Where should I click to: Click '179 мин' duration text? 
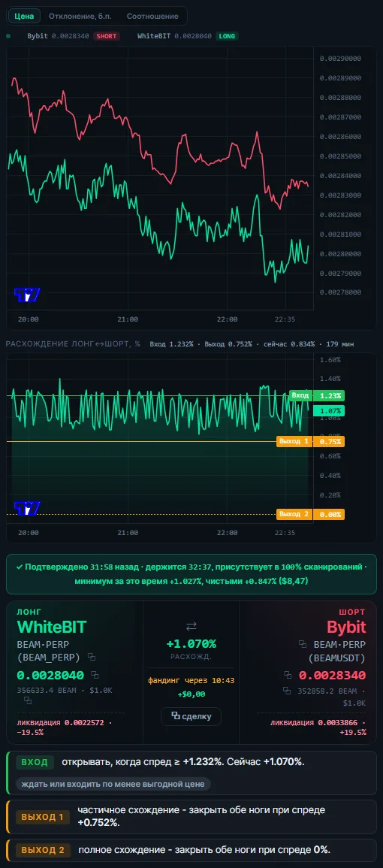[x=339, y=343]
